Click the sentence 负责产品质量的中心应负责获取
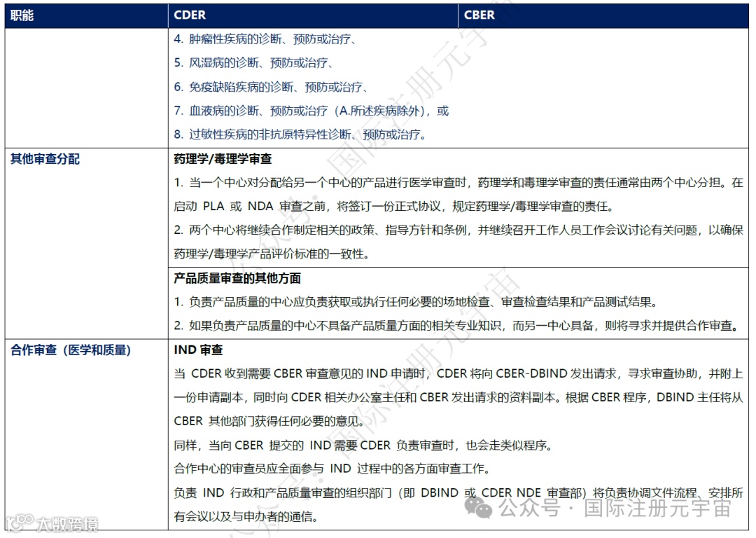 click(416, 302)
